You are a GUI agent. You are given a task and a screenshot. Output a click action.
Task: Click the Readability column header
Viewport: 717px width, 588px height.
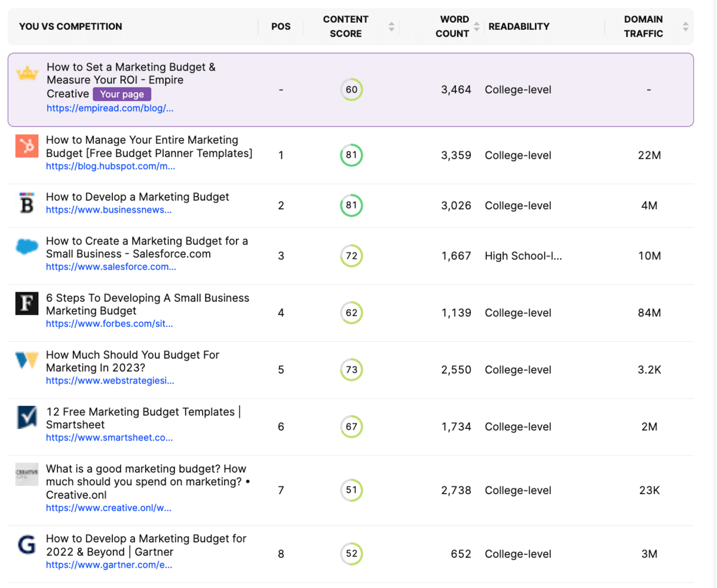519,26
